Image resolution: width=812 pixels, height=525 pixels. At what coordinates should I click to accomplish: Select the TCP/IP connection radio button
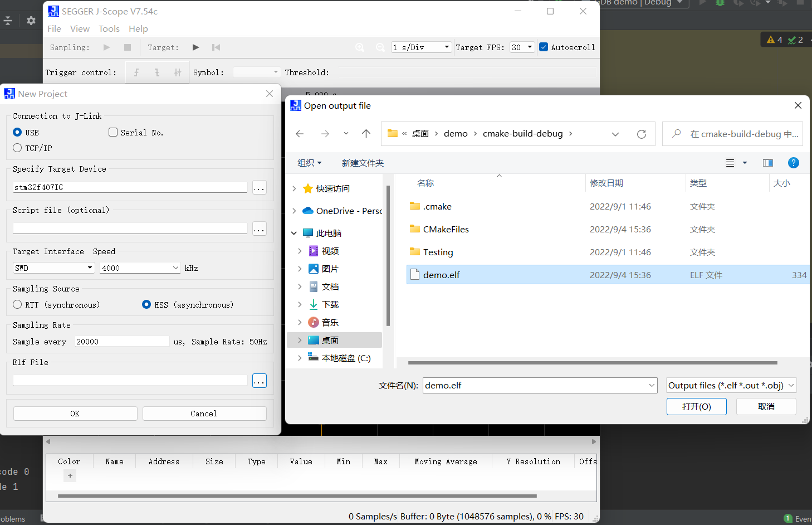(x=17, y=148)
